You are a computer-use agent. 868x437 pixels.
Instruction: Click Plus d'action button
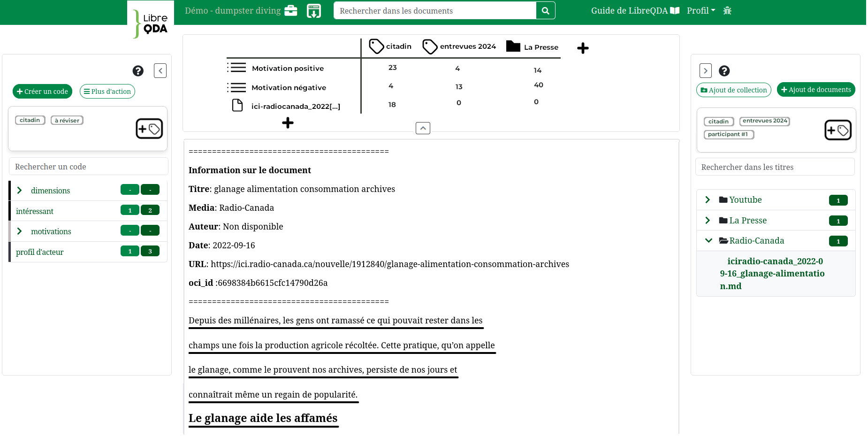click(x=107, y=92)
